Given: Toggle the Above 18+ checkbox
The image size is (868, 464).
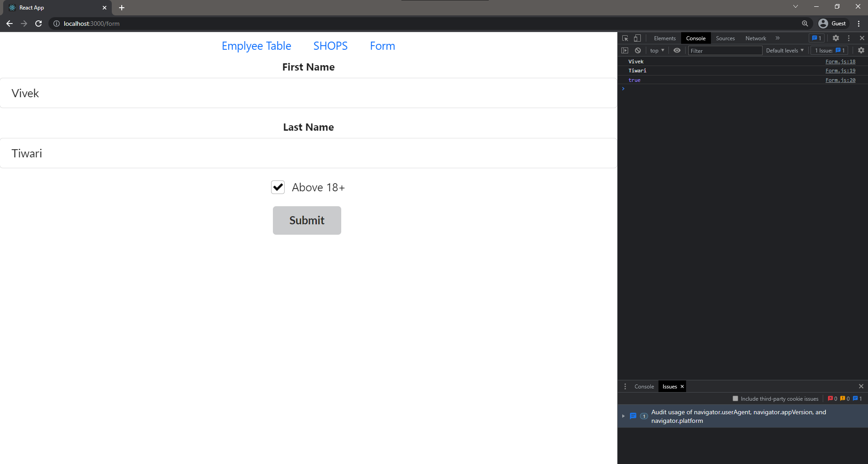Looking at the screenshot, I should 277,187.
